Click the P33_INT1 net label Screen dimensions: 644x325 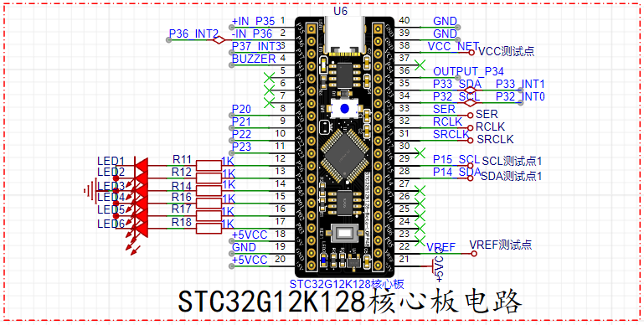pos(520,85)
